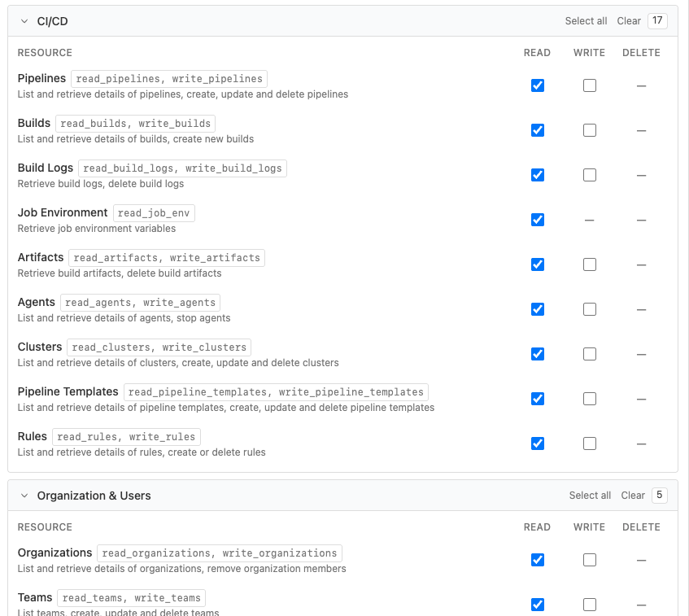Click the Pipelines resource name
The width and height of the screenshot is (689, 616).
pos(41,78)
